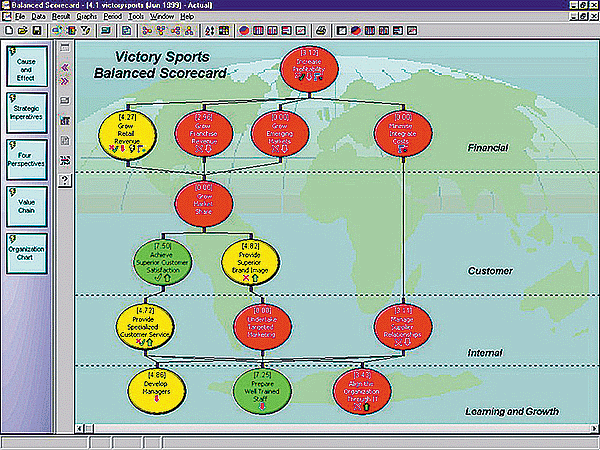This screenshot has width=600, height=450.
Task: Click the Save floppy disk icon
Action: pyautogui.click(x=37, y=31)
